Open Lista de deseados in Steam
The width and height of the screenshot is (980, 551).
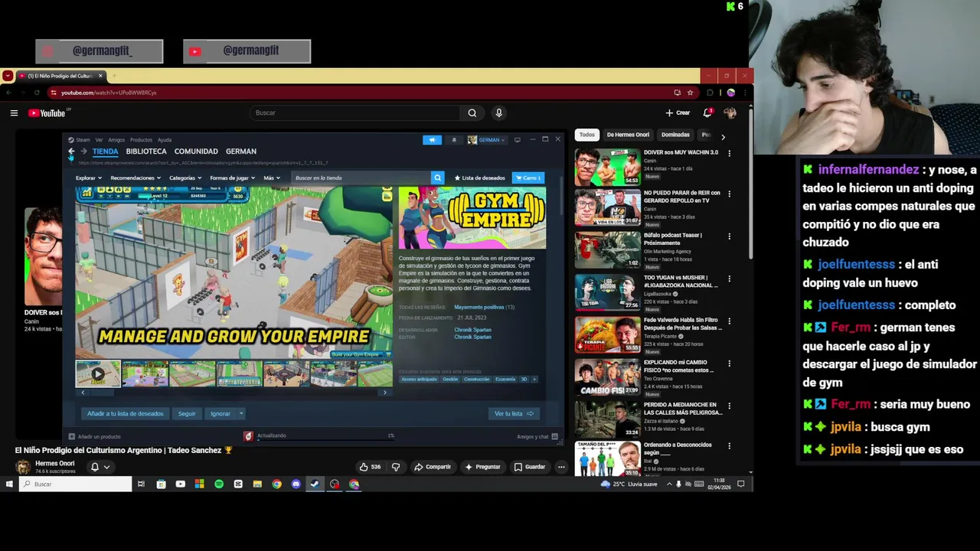(x=480, y=178)
